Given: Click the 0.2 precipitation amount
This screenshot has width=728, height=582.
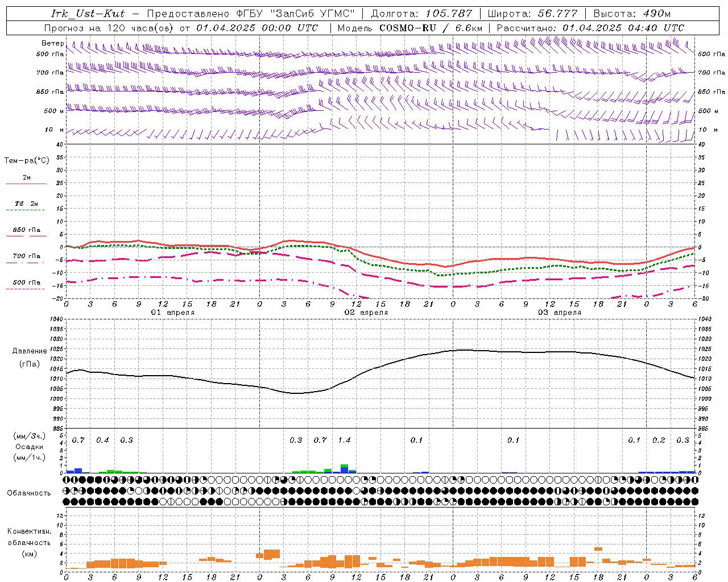Looking at the screenshot, I should (659, 440).
